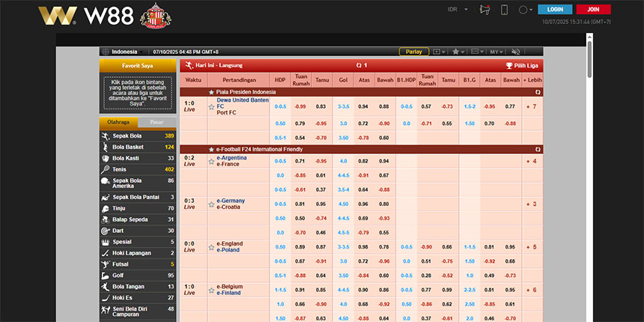The height and width of the screenshot is (322, 644).
Task: Expand more markets for e-Germany (+ 3)
Action: 532,204
